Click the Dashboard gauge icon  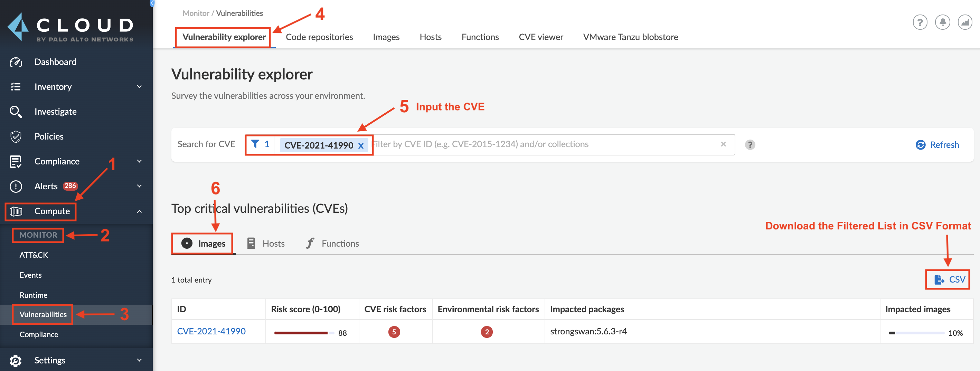click(16, 62)
